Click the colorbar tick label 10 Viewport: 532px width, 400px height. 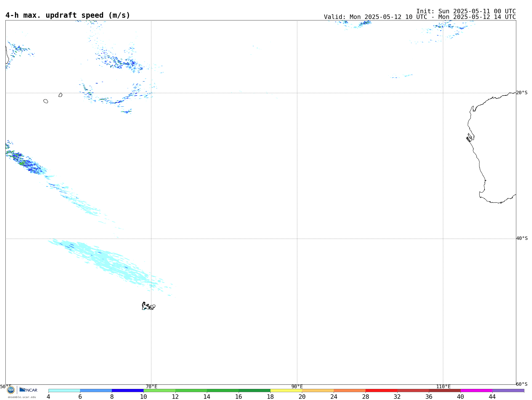[x=144, y=397]
